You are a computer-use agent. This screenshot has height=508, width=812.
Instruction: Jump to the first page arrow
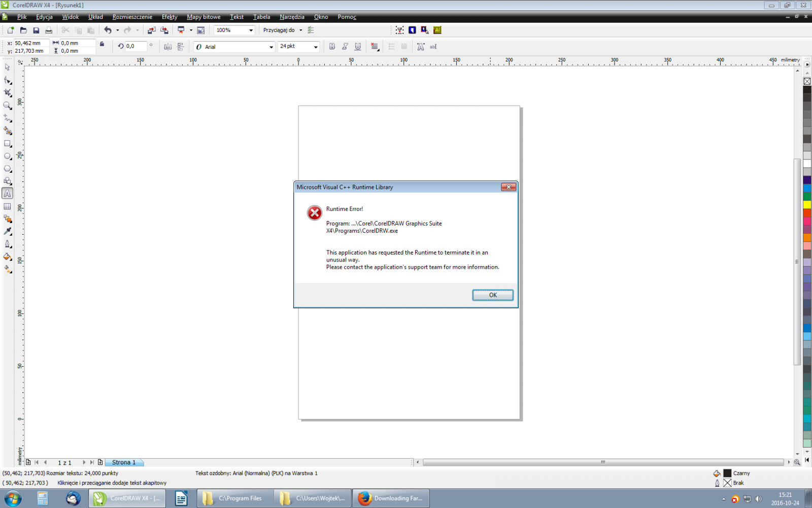pos(37,462)
